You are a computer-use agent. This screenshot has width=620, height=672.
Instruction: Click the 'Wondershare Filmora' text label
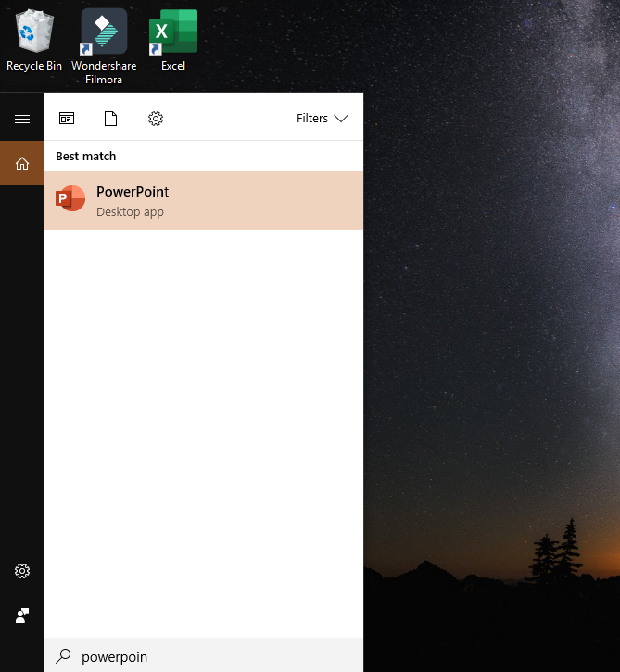point(104,72)
